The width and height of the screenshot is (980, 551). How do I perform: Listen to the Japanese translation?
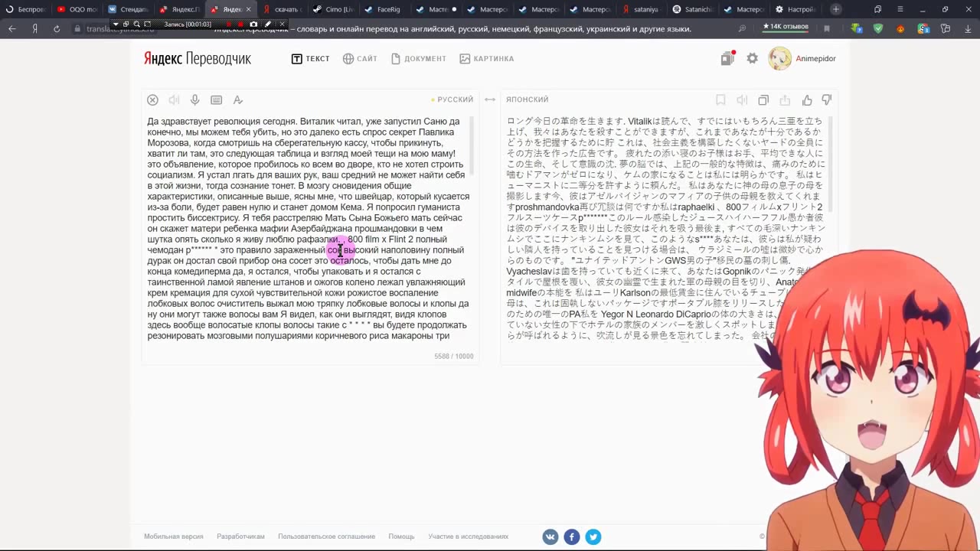tap(742, 99)
